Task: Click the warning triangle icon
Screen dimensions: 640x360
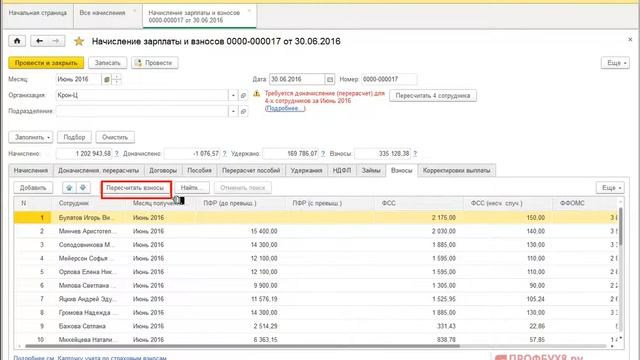Action: click(256, 93)
